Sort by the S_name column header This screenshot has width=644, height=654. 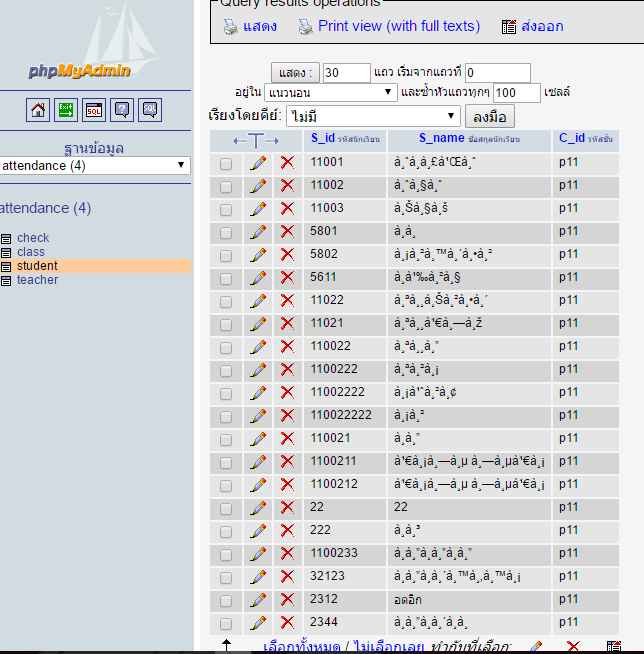(442, 138)
